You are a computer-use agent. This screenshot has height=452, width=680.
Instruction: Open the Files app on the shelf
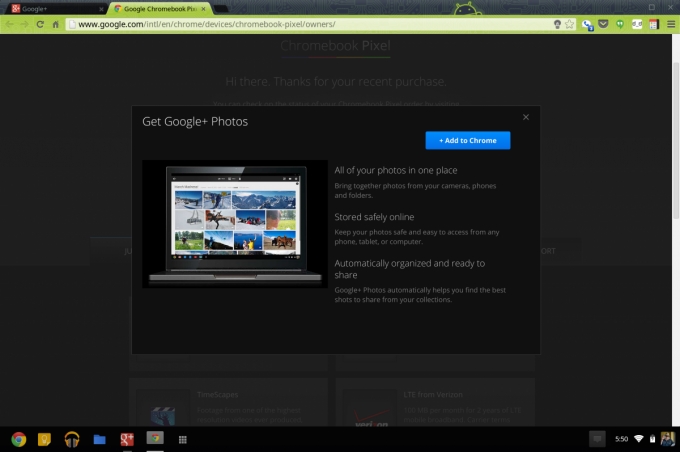tap(99, 439)
